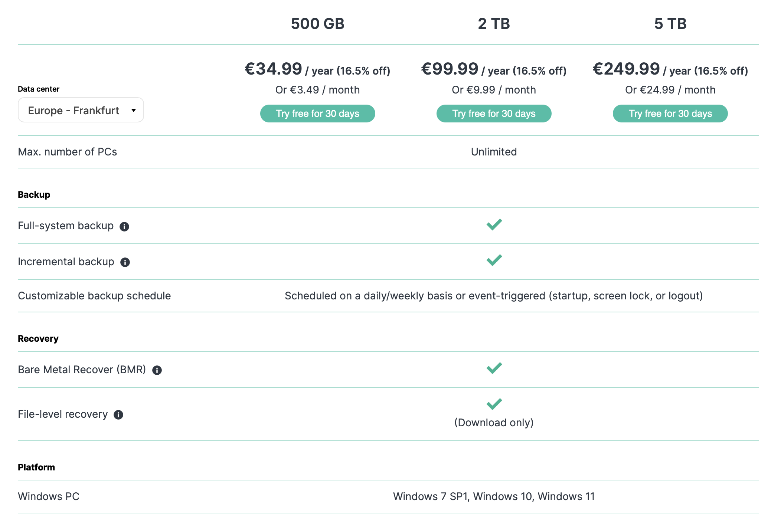Click the Bare Metal Recover checkmark
The height and width of the screenshot is (532, 781).
coord(494,368)
